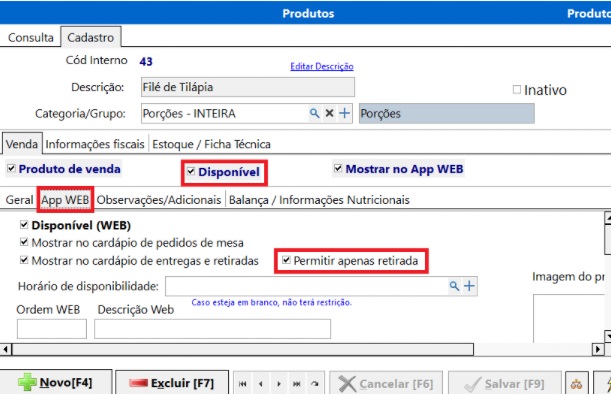Image resolution: width=611 pixels, height=395 pixels.
Task: Click the Ordem WEB input field
Action: tap(52, 329)
